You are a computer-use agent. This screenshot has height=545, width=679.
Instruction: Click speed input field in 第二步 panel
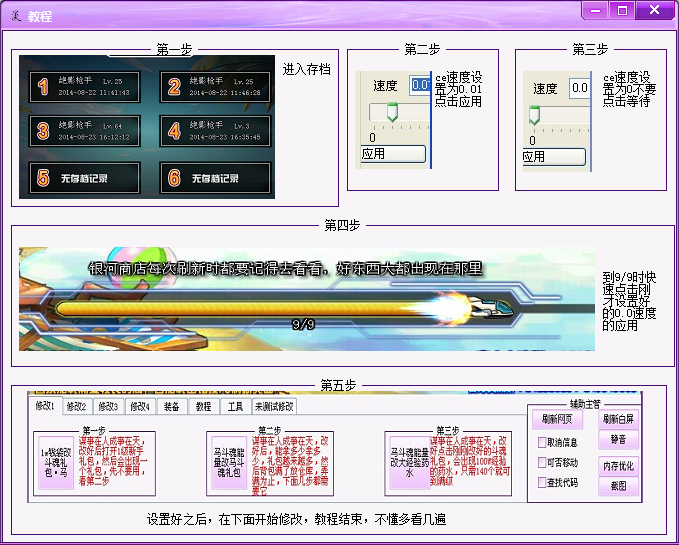pyautogui.click(x=420, y=84)
